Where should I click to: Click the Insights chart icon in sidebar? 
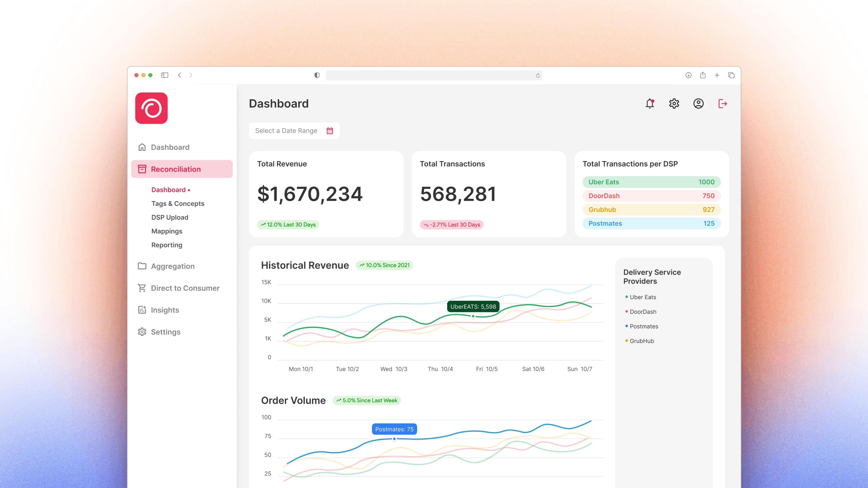click(x=142, y=310)
